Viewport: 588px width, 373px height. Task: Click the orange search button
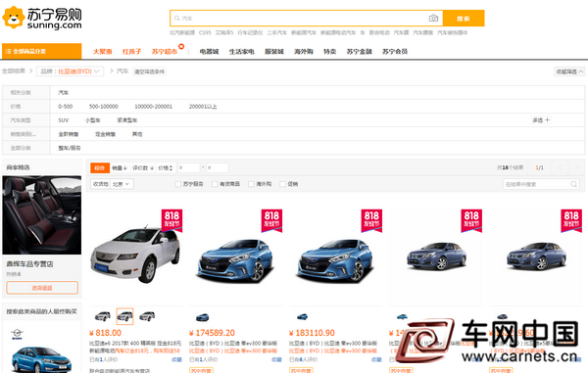tap(464, 19)
